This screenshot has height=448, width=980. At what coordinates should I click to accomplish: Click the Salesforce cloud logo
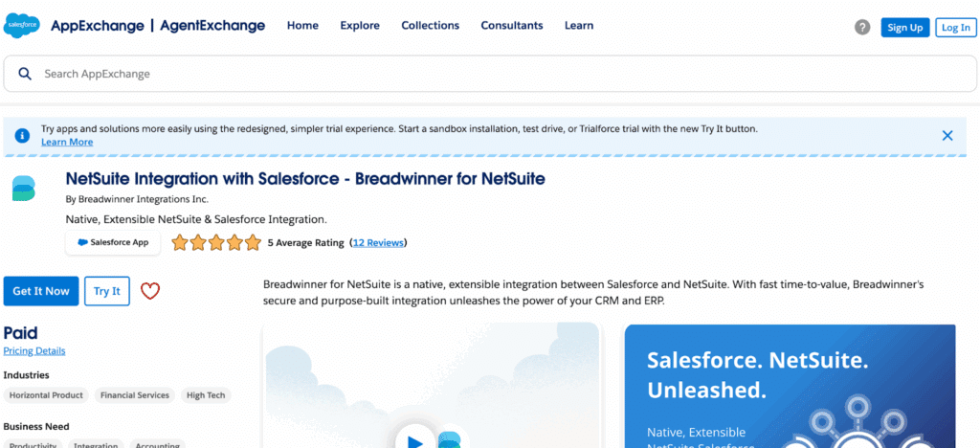click(21, 26)
